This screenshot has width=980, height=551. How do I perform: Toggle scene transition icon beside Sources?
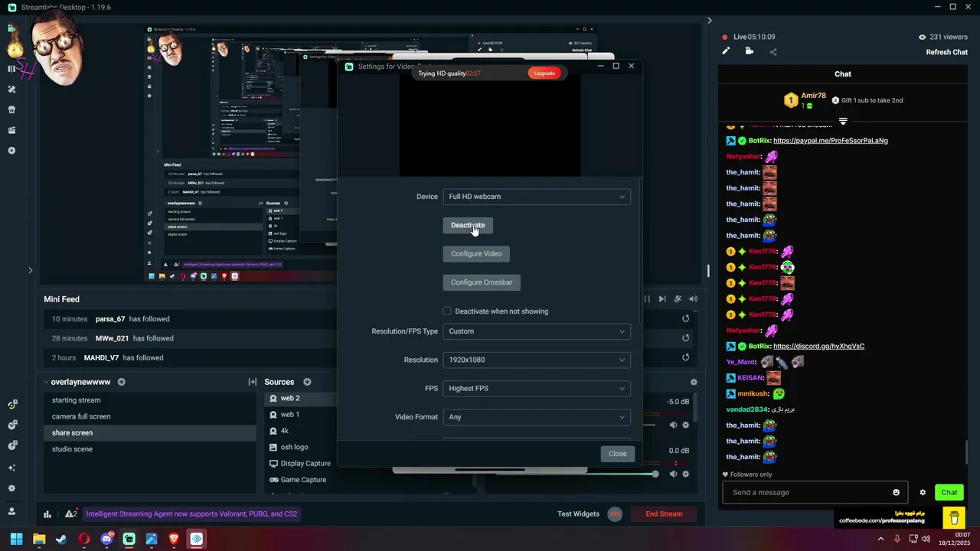pos(252,382)
